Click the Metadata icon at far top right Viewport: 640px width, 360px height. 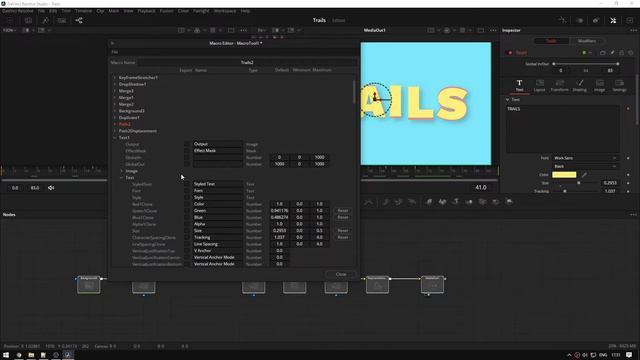point(596,20)
